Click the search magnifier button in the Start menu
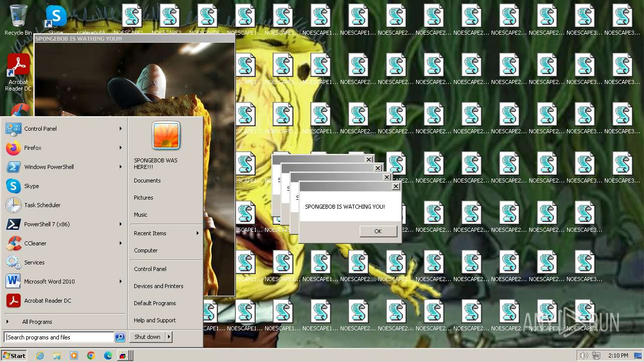Image resolution: width=644 pixels, height=362 pixels. click(120, 337)
